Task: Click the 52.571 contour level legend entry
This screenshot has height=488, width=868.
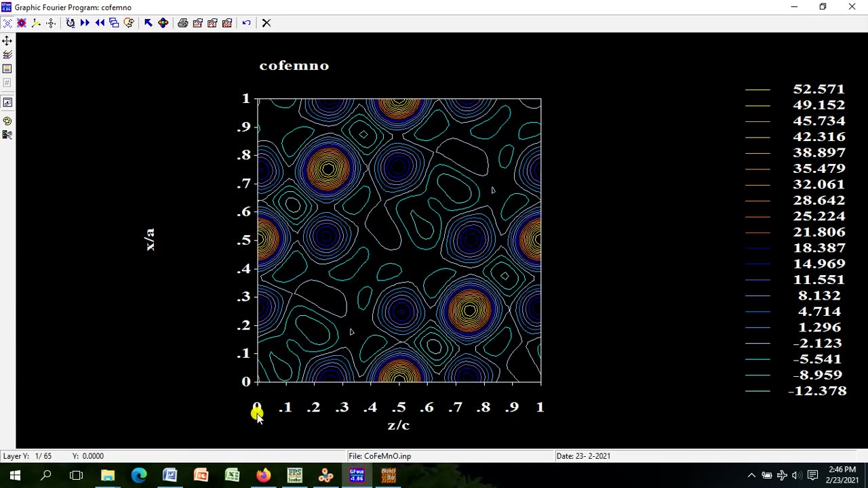Action: pos(818,89)
